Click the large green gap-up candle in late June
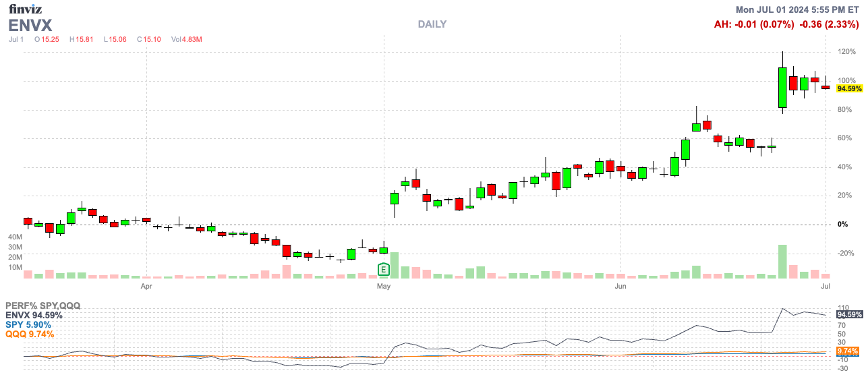Screen dimensions: 868x379 (782, 88)
